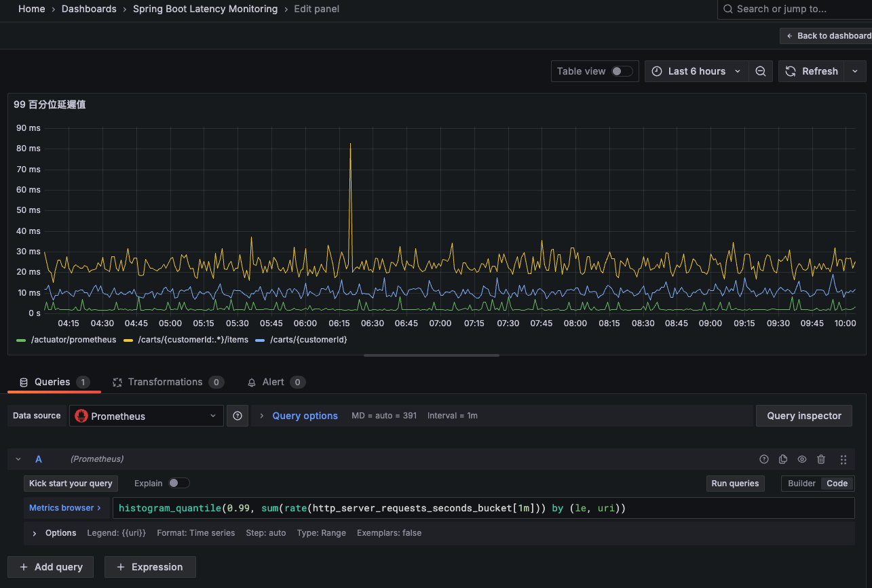Open the Prometheus data source dropdown
Screen dimensions: 872x588
[147, 416]
